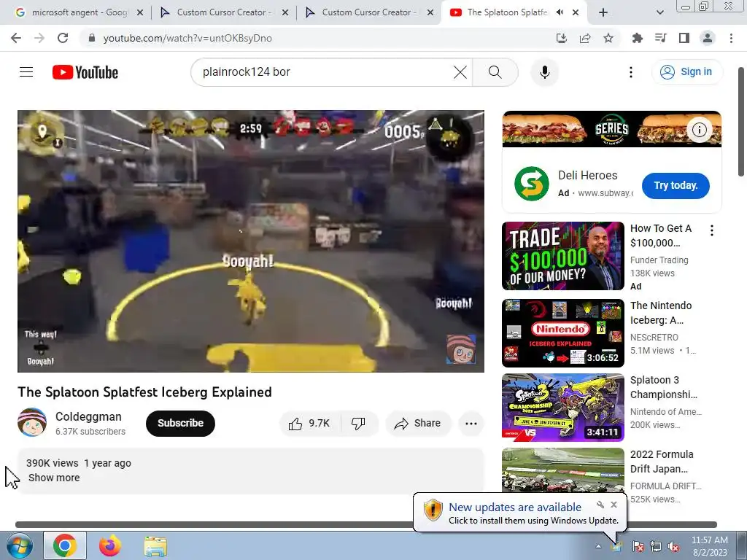747x560 pixels.
Task: Reload the YouTube page
Action: coord(63,38)
